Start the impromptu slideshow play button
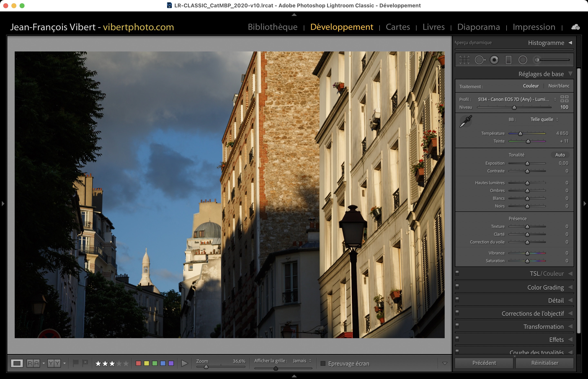Viewport: 588px width, 379px height. [184, 363]
